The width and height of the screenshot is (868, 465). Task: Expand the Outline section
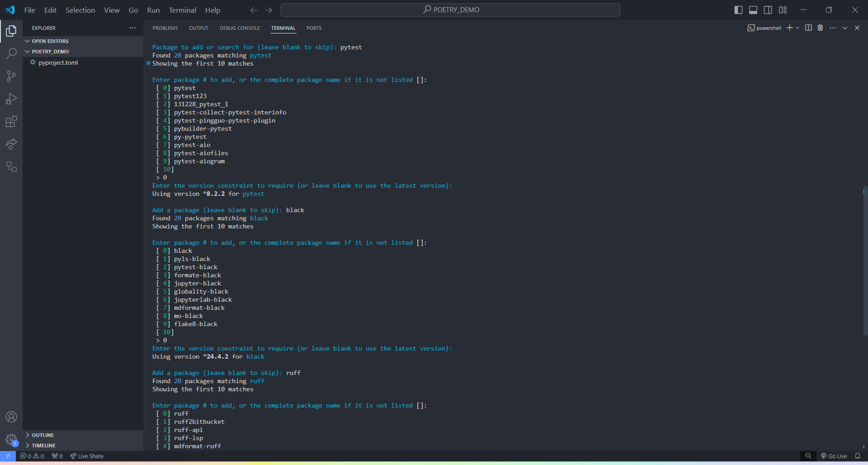pos(83,435)
